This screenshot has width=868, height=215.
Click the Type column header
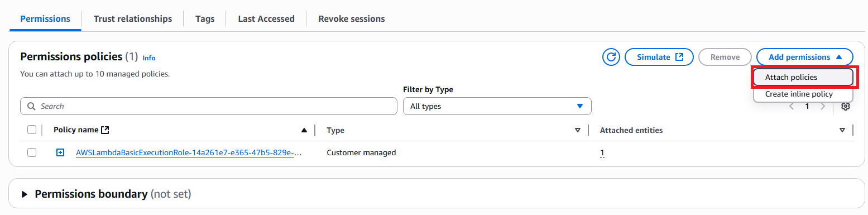point(335,130)
